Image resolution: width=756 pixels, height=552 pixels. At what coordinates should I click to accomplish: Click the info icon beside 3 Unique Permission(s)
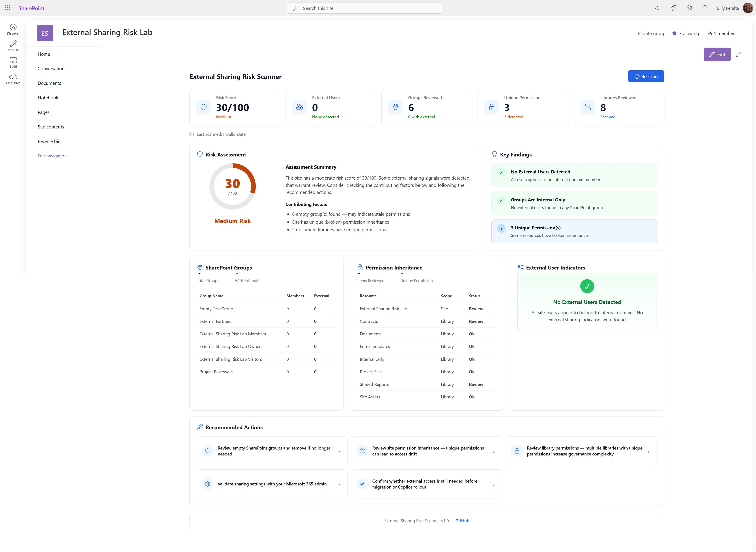coord(501,228)
